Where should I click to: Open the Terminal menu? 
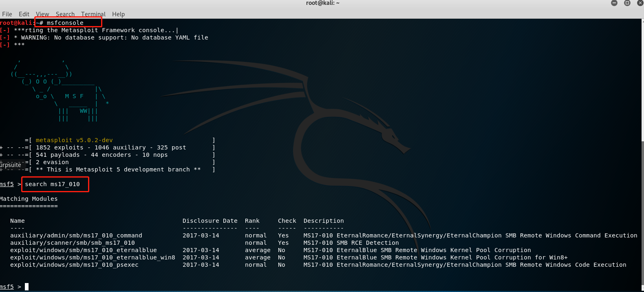point(93,14)
